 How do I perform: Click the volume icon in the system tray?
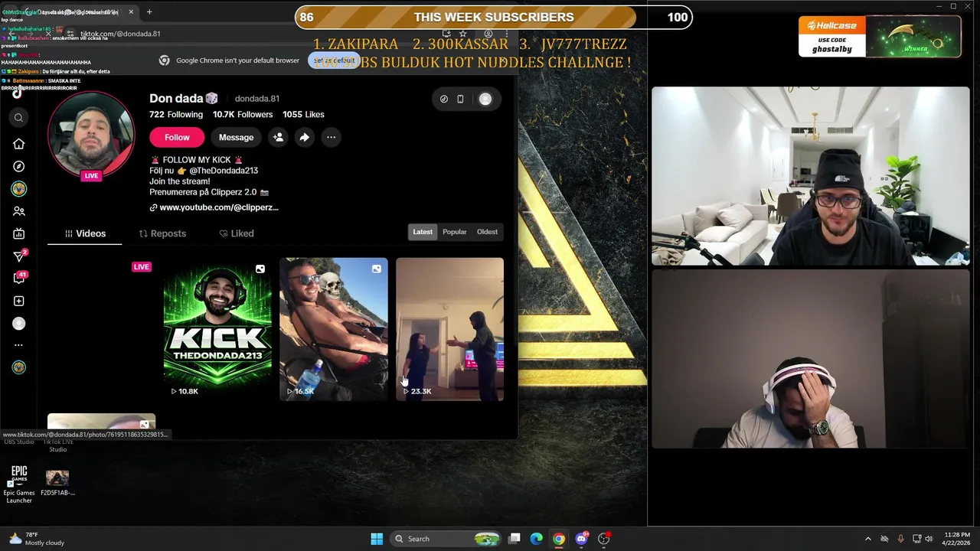pyautogui.click(x=929, y=539)
